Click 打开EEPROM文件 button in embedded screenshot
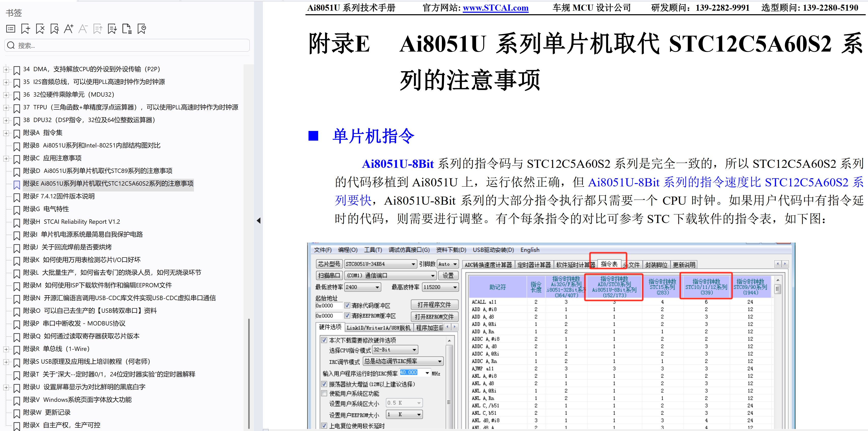This screenshot has width=868, height=431. pyautogui.click(x=434, y=317)
